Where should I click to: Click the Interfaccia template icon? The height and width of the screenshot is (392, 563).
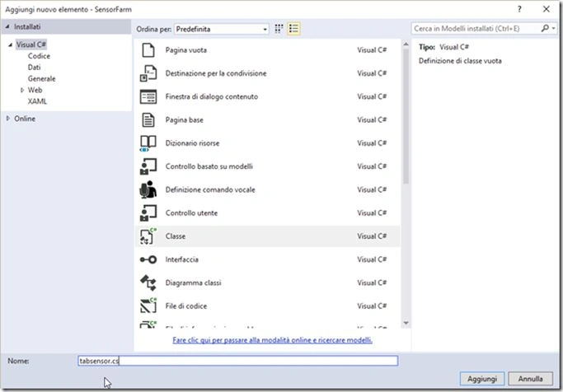click(148, 259)
